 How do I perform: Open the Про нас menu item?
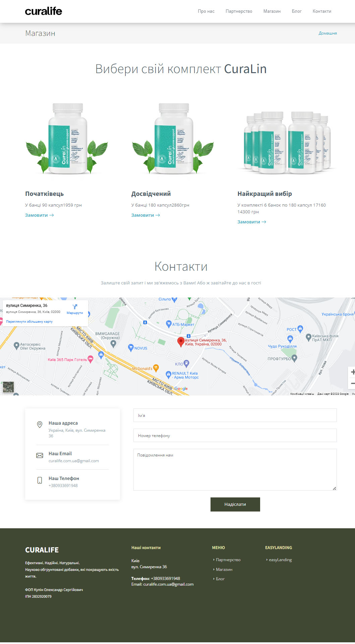pos(206,11)
